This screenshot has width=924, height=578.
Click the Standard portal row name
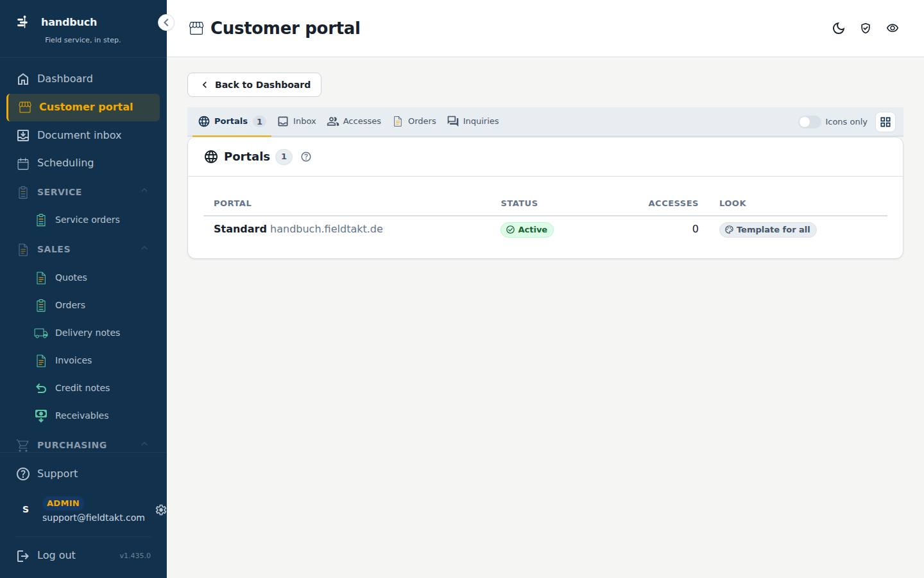240,229
